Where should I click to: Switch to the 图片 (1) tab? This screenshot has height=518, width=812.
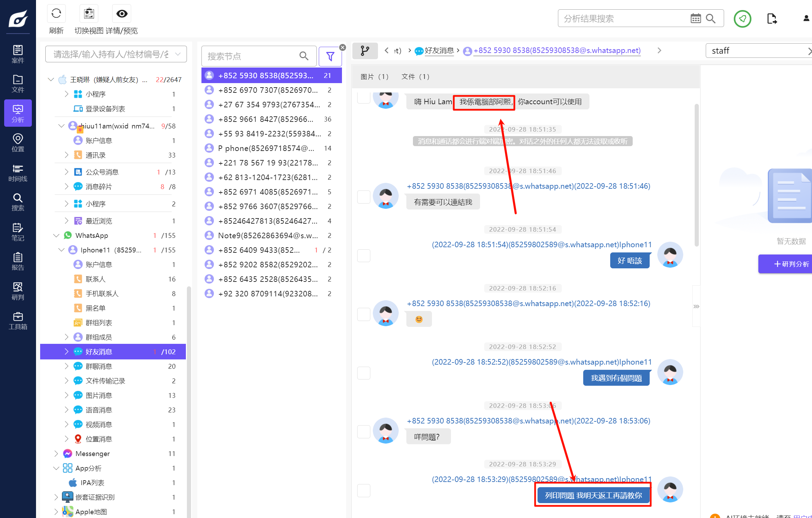coord(375,77)
